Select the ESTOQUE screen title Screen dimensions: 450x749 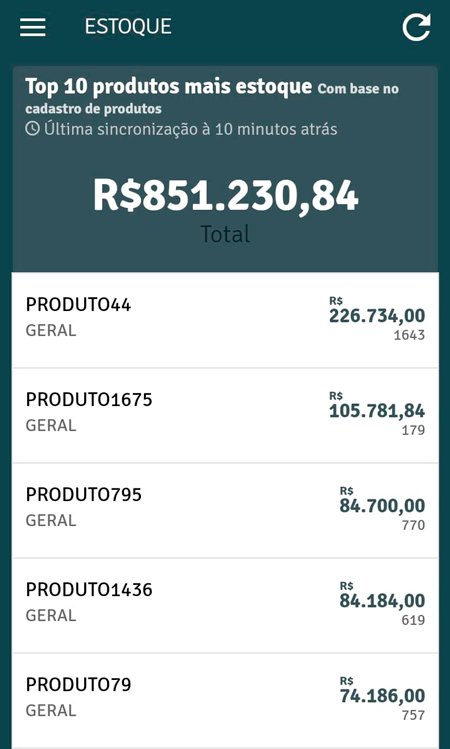tap(128, 26)
